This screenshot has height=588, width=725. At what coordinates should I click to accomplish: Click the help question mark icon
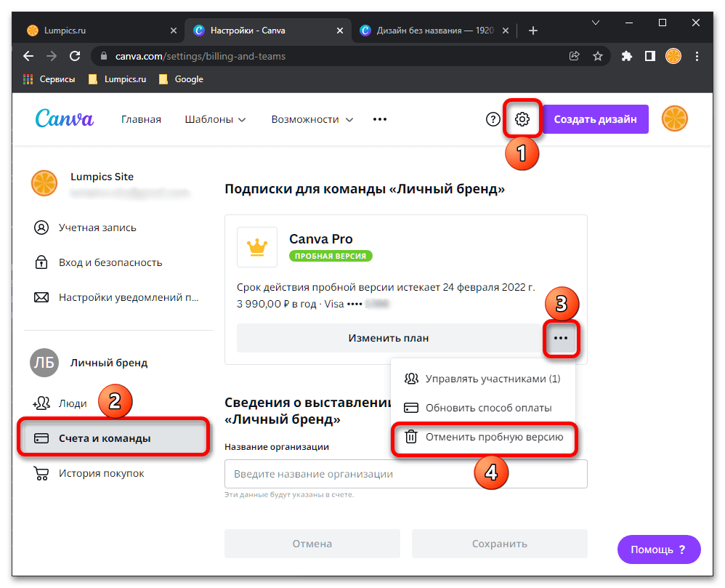[x=493, y=120]
